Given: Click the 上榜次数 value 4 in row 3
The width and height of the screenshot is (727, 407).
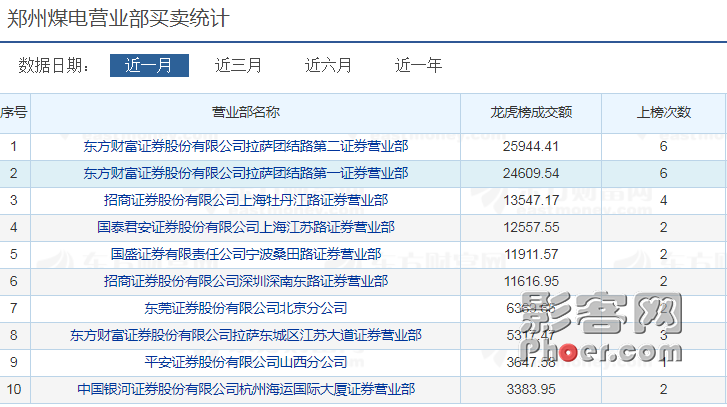Looking at the screenshot, I should tap(663, 200).
